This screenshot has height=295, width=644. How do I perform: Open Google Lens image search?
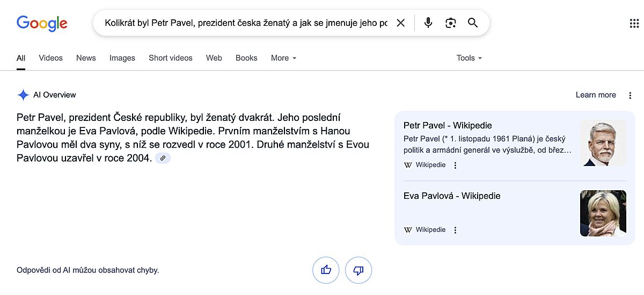pyautogui.click(x=451, y=23)
